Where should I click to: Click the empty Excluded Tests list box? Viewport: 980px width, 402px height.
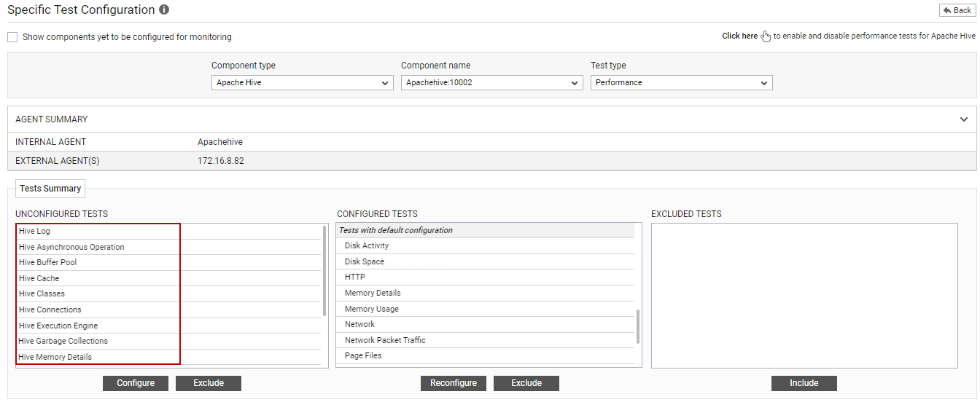804,296
